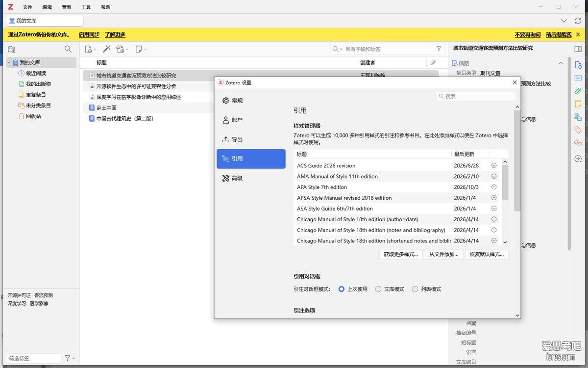Remove ASA Style Guide entry

tap(494, 209)
